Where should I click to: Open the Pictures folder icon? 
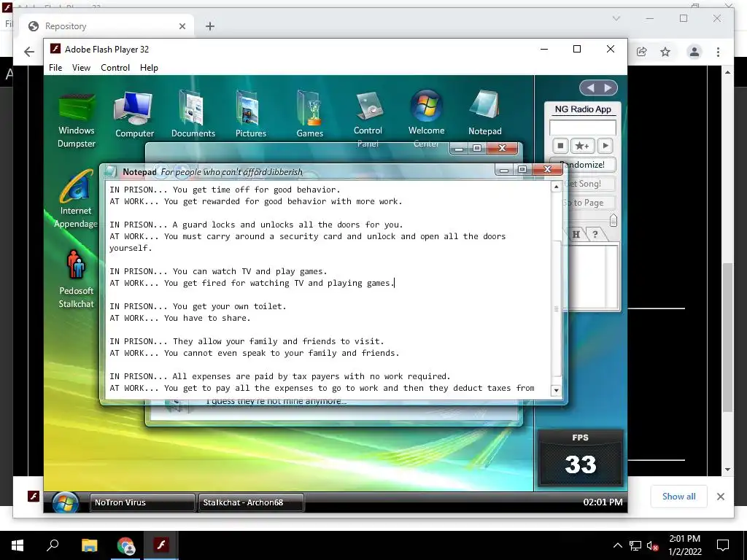(251, 114)
